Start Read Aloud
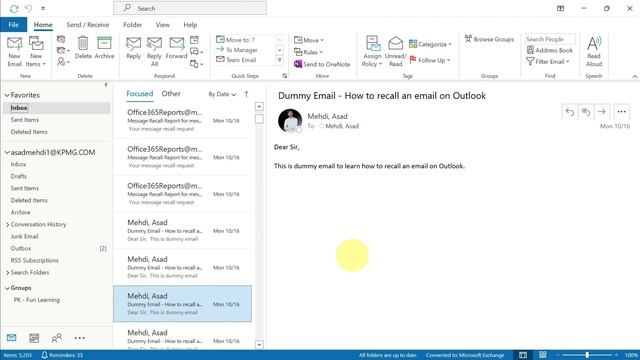This screenshot has height=360, width=640. pos(594,51)
